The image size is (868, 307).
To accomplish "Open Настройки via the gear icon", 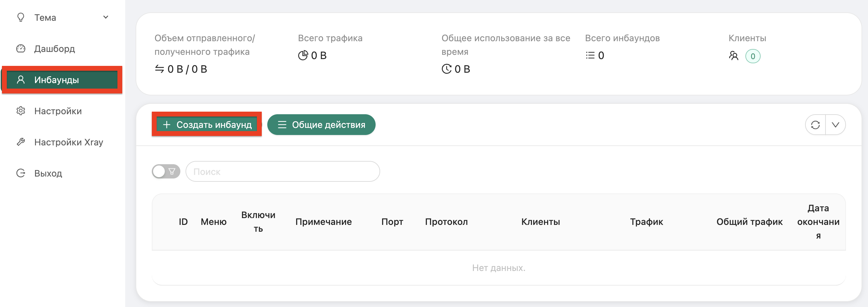I will (21, 111).
